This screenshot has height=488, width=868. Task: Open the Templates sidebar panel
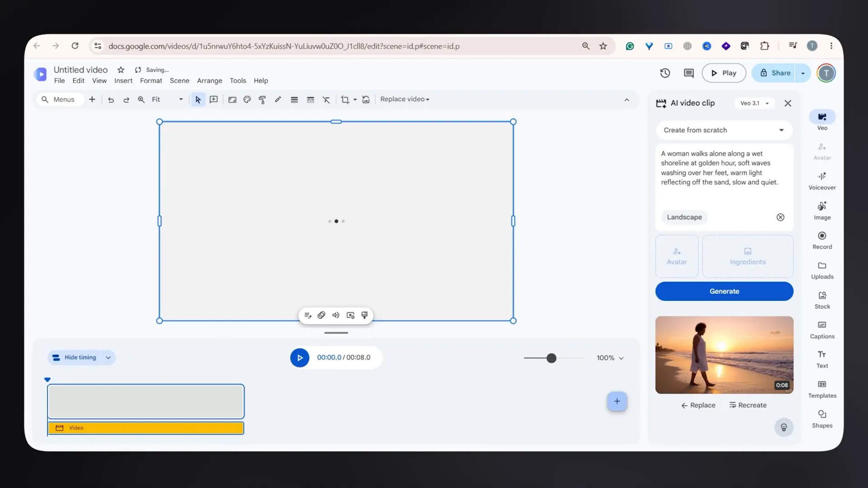coord(822,389)
